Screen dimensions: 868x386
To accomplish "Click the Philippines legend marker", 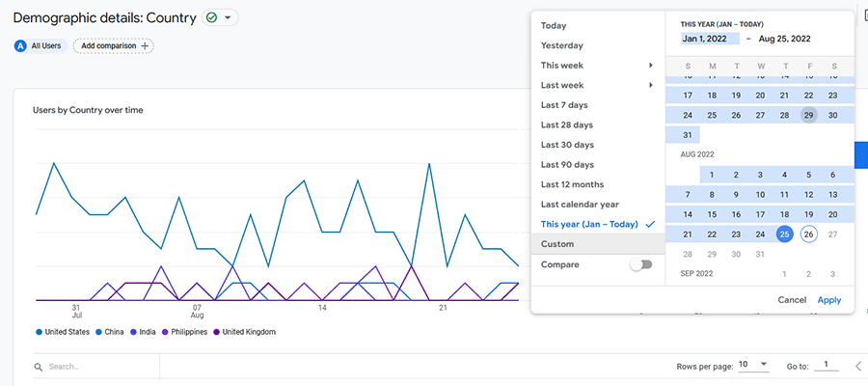I will pos(164,332).
